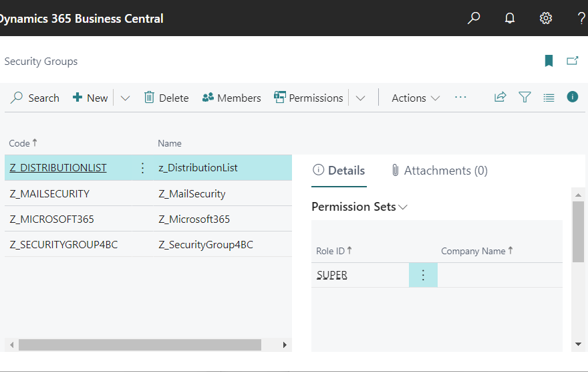Collapse the Permission Sets section

click(359, 207)
